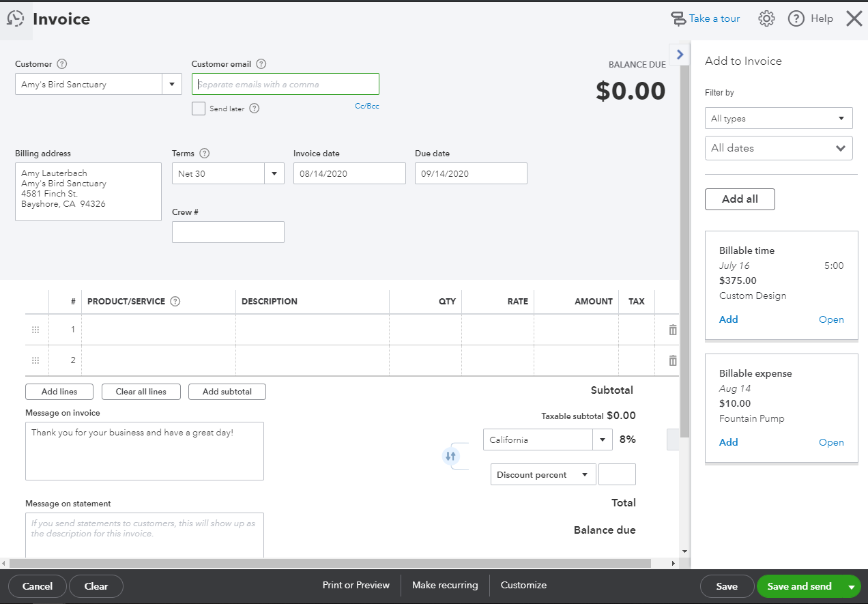Viewport: 868px width, 604px height.
Task: Click Make recurring in the footer
Action: (x=445, y=585)
